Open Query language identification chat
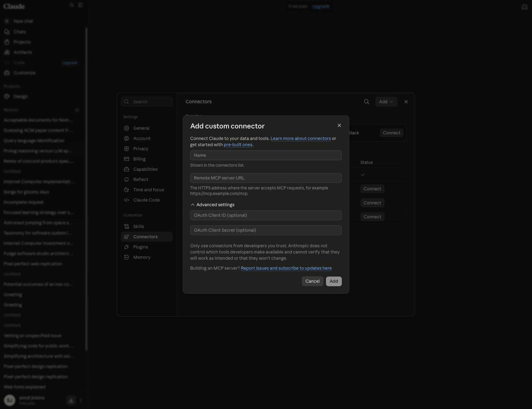Viewport: 532px width, 409px height. click(x=34, y=141)
